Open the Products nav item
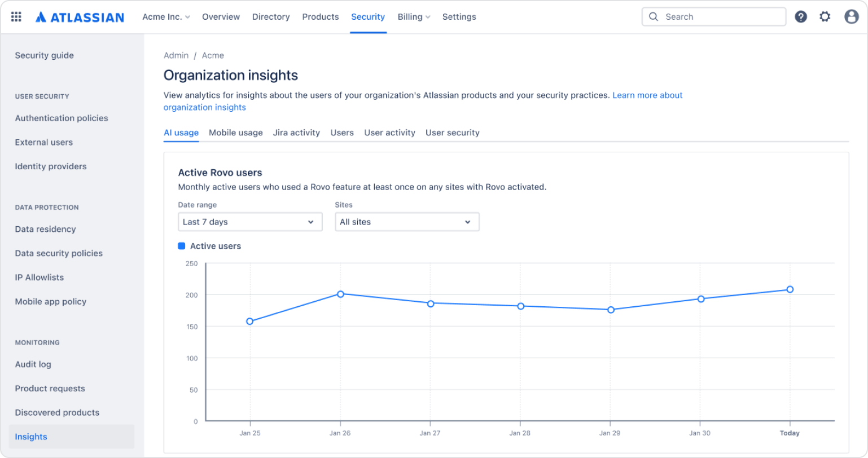 pos(321,17)
